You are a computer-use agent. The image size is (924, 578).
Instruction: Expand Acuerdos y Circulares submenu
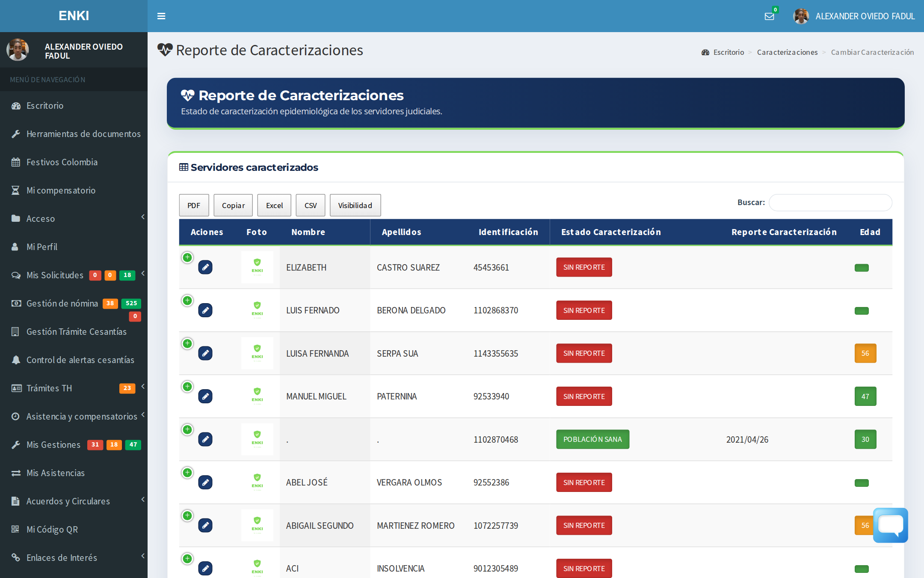coord(74,501)
